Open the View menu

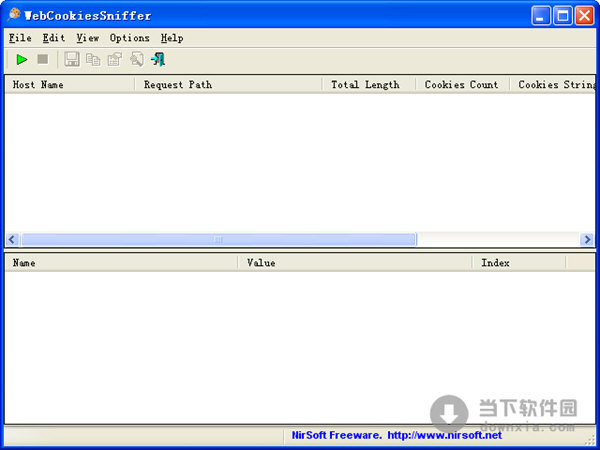pos(88,38)
